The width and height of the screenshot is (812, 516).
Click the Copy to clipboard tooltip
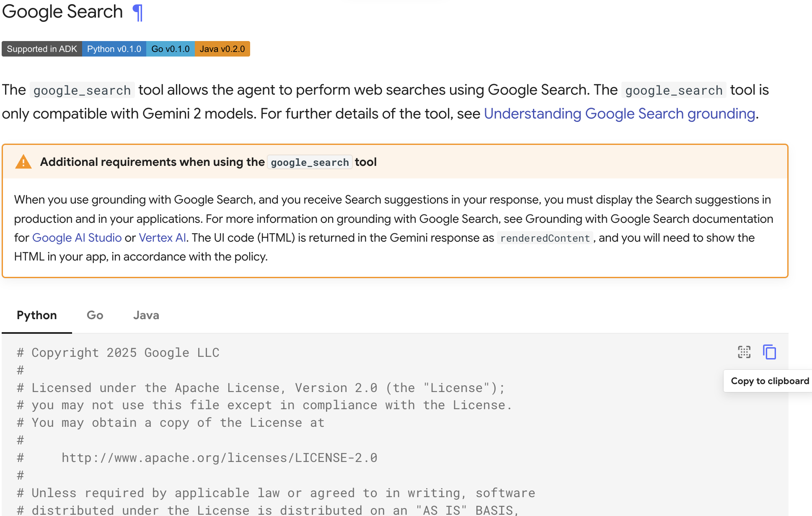click(769, 381)
